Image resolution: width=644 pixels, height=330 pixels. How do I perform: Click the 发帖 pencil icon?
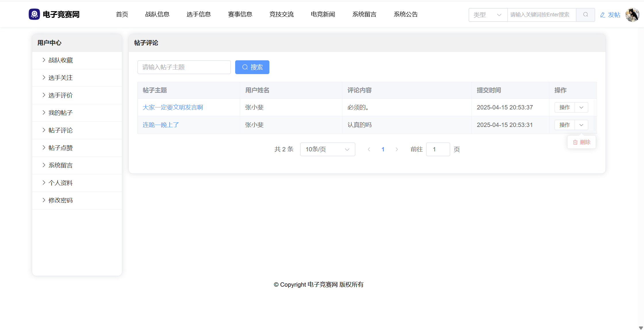pyautogui.click(x=603, y=15)
